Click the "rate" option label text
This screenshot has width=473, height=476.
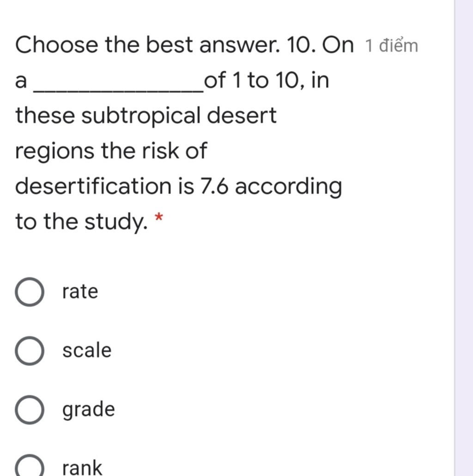80,292
